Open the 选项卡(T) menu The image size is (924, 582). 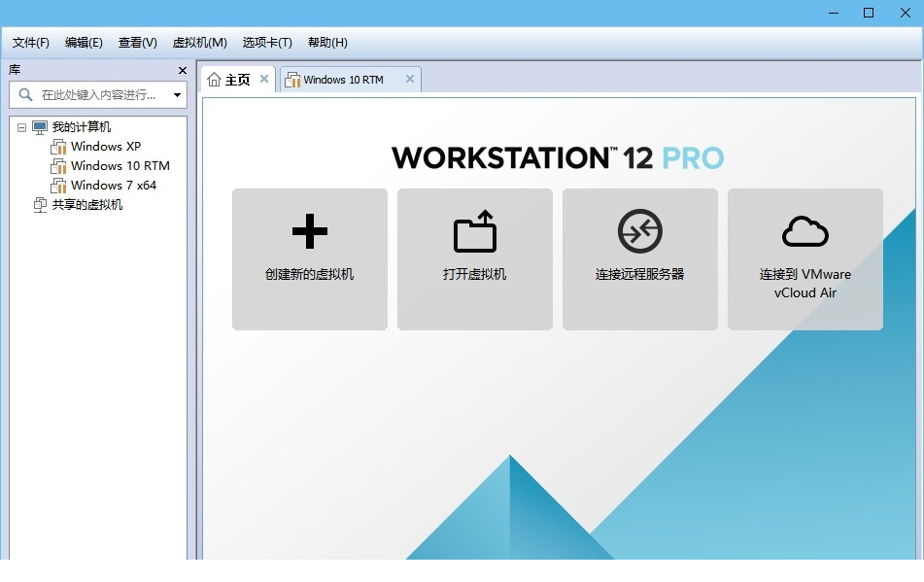[x=267, y=43]
